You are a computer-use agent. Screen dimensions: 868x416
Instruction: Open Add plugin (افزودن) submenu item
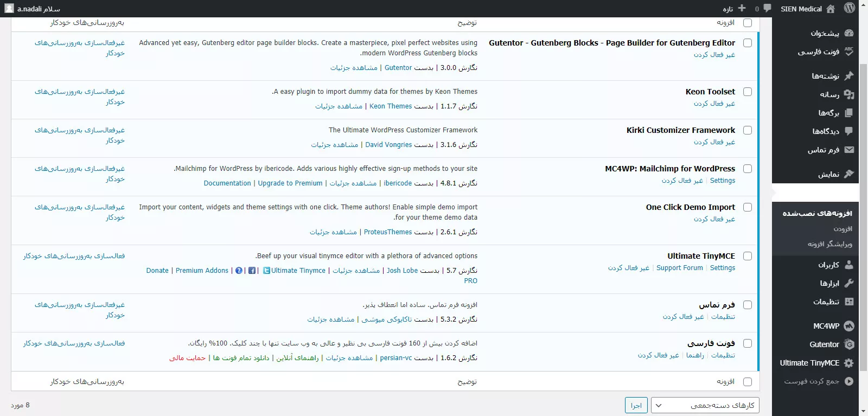(843, 229)
